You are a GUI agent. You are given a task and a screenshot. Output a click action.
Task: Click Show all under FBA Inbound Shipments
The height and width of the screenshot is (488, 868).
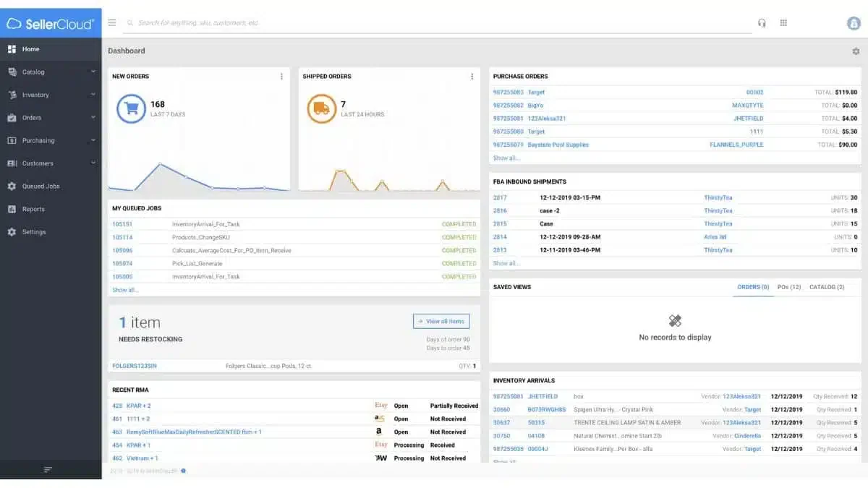(506, 263)
